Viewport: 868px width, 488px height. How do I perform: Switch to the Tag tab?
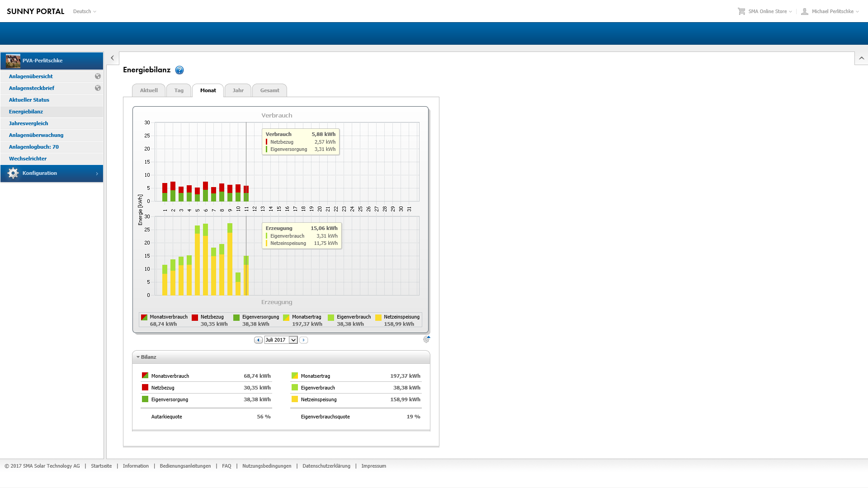[179, 90]
